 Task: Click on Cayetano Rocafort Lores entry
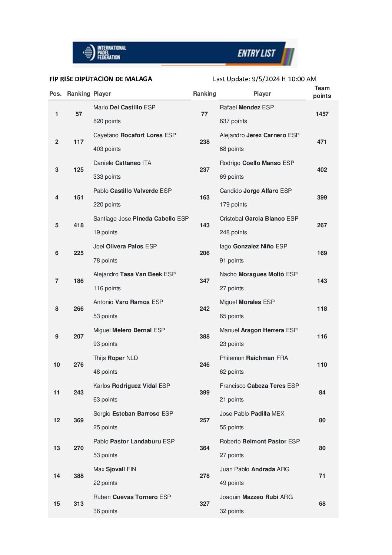tap(134, 135)
